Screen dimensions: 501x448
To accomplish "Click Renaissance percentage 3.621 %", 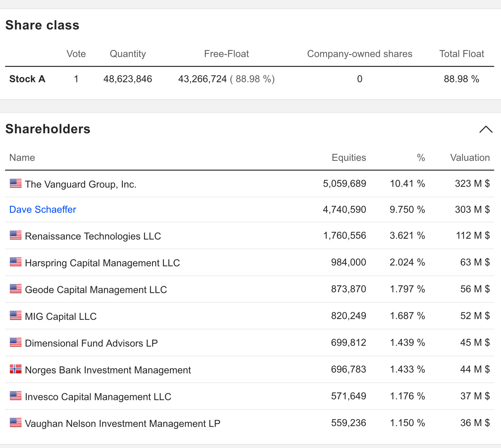I will point(407,236).
